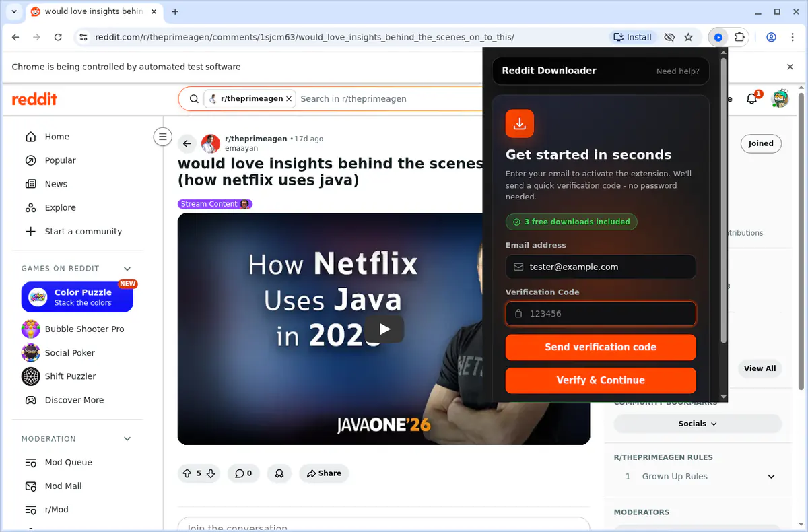Collapse the Games on Reddit section
The image size is (808, 532).
127,269
